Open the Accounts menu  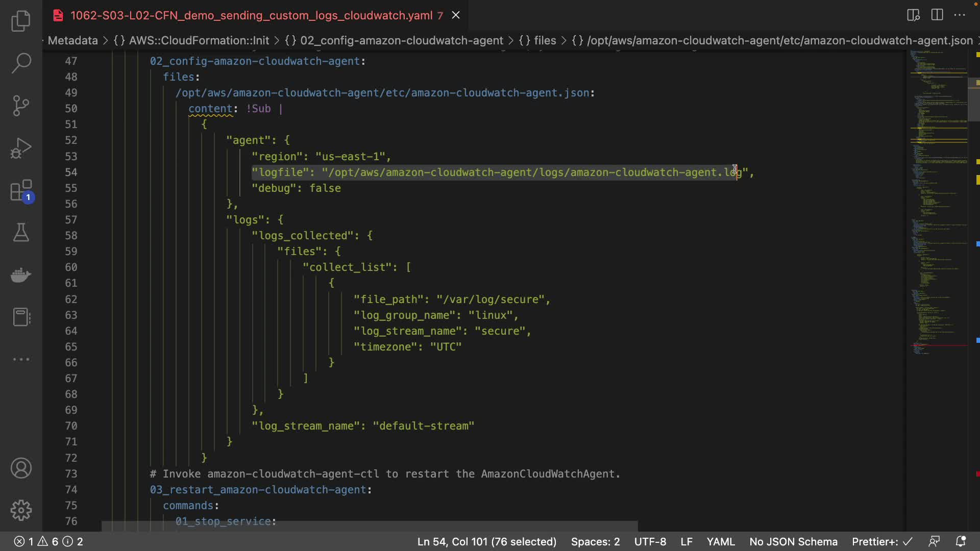click(x=21, y=468)
